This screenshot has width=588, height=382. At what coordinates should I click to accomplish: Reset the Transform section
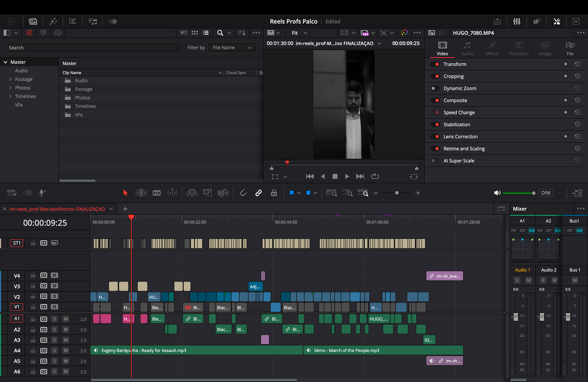click(577, 64)
